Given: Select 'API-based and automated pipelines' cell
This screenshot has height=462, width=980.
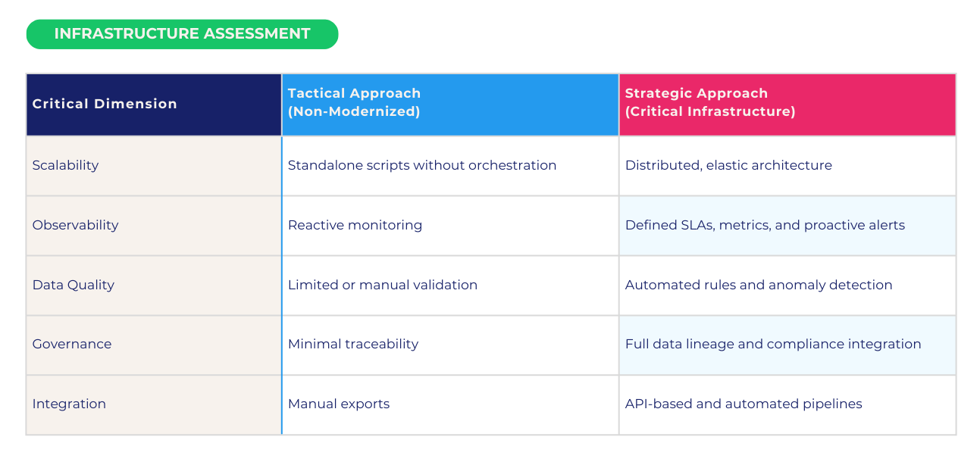Looking at the screenshot, I should point(744,404).
